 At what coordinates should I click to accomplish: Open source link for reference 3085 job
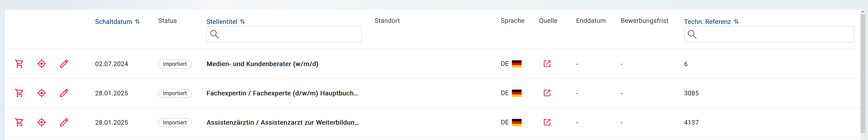[x=547, y=93]
